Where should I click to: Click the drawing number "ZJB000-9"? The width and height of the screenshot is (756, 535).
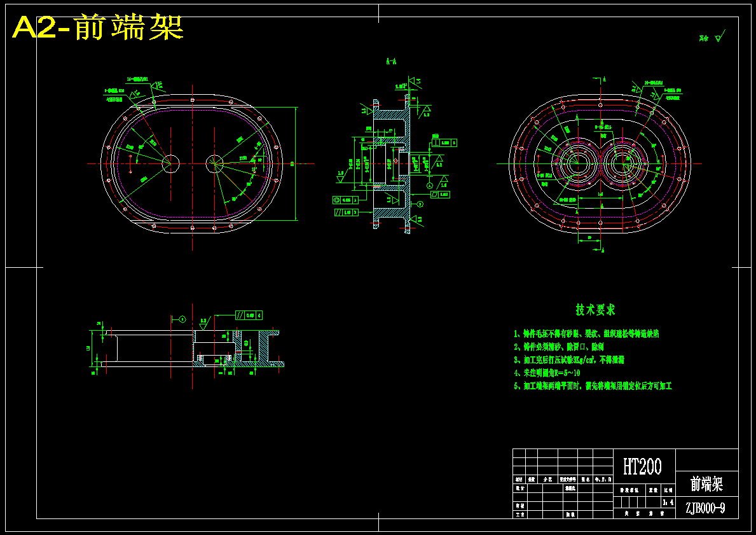click(706, 508)
